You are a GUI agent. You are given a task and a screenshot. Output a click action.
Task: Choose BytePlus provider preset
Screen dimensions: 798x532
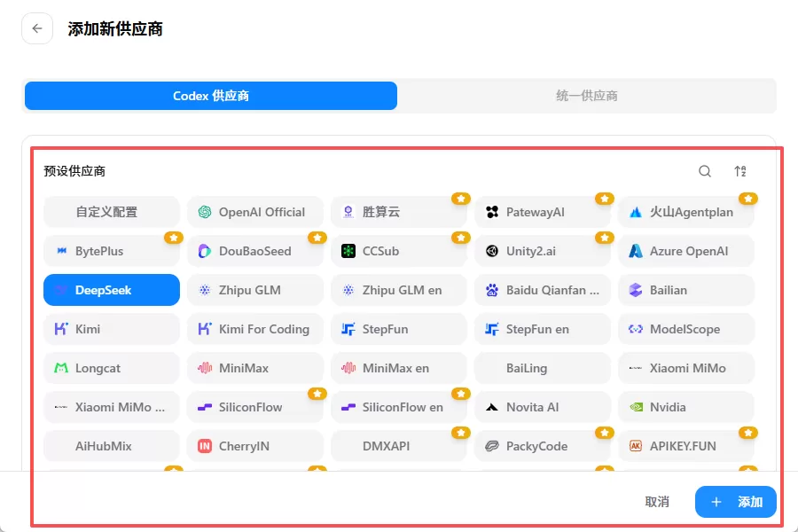112,251
